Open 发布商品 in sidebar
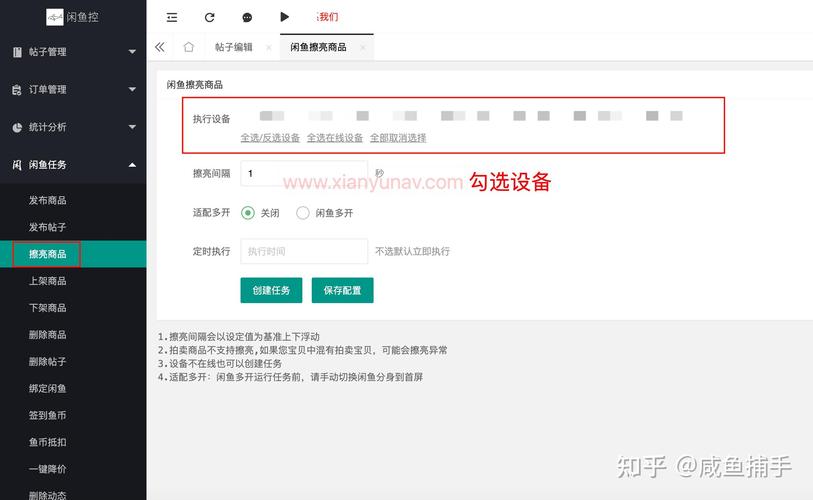Viewport: 813px width, 500px height. pos(47,200)
